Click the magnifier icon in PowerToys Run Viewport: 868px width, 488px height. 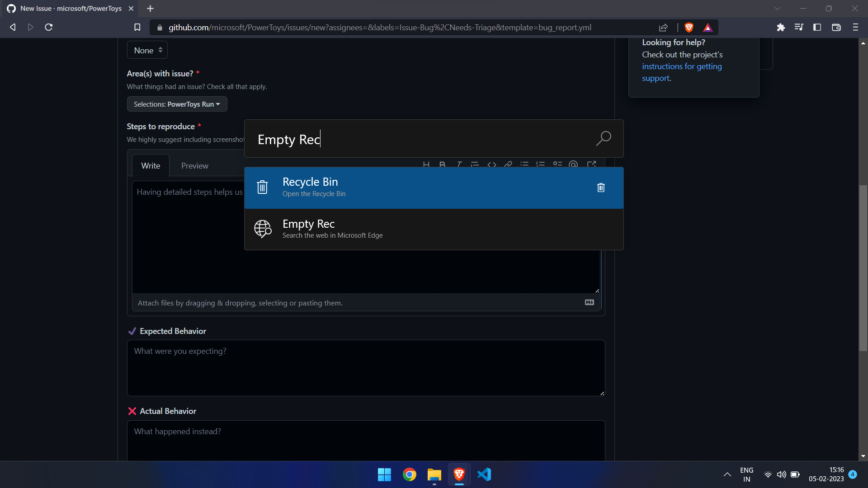click(603, 138)
